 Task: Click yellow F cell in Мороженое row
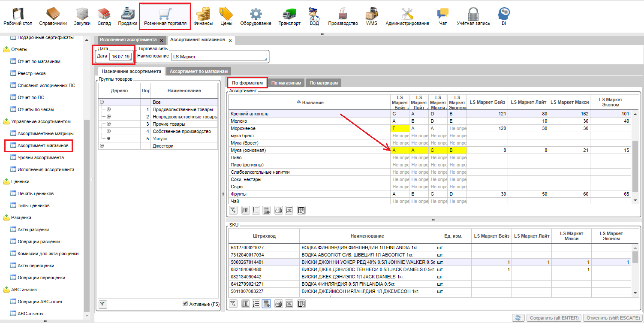click(x=399, y=128)
